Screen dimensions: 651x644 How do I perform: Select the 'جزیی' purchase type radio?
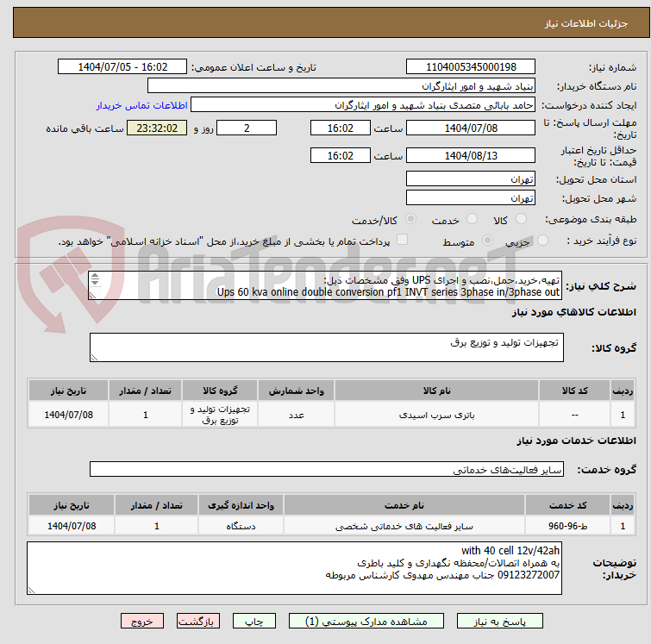click(542, 240)
